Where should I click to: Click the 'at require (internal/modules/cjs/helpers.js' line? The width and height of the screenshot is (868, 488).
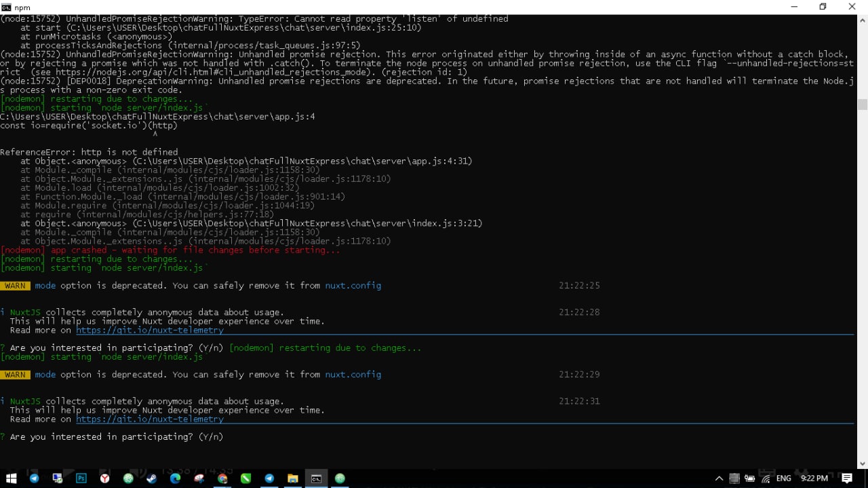tap(147, 214)
